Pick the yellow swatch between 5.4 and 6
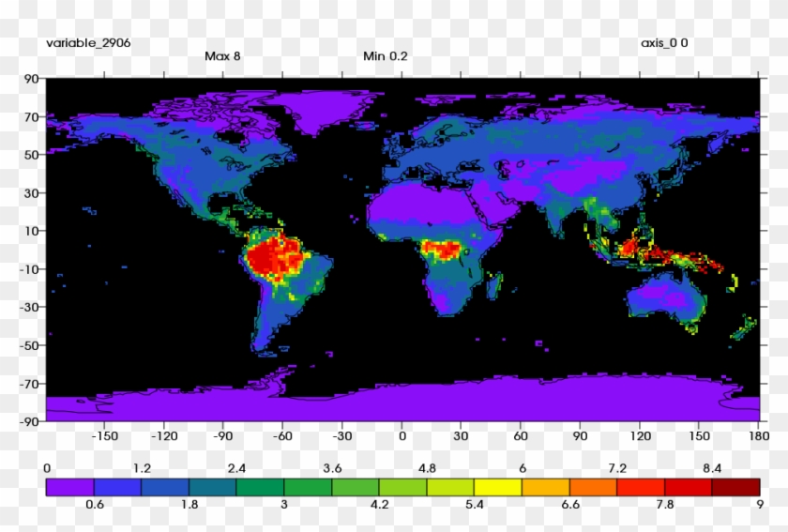788x532 pixels. click(x=498, y=487)
